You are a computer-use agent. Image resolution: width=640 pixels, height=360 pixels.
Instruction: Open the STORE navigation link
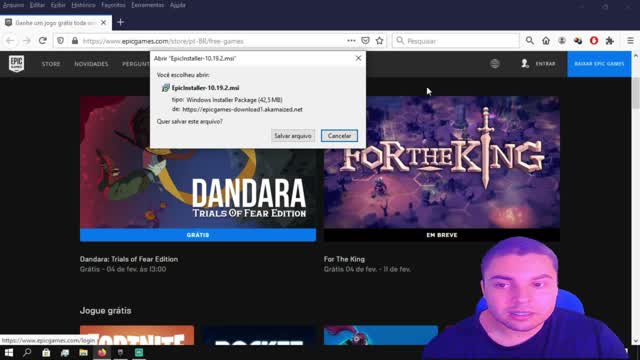51,64
